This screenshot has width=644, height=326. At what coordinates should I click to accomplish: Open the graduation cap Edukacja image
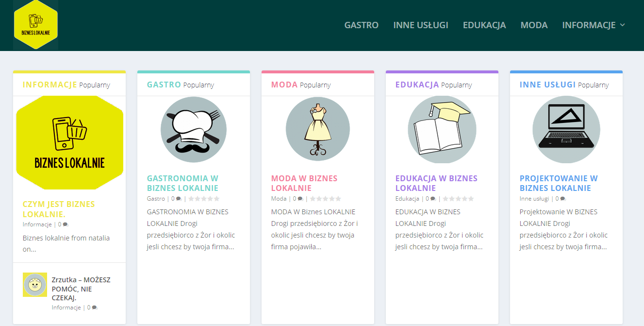pyautogui.click(x=442, y=130)
